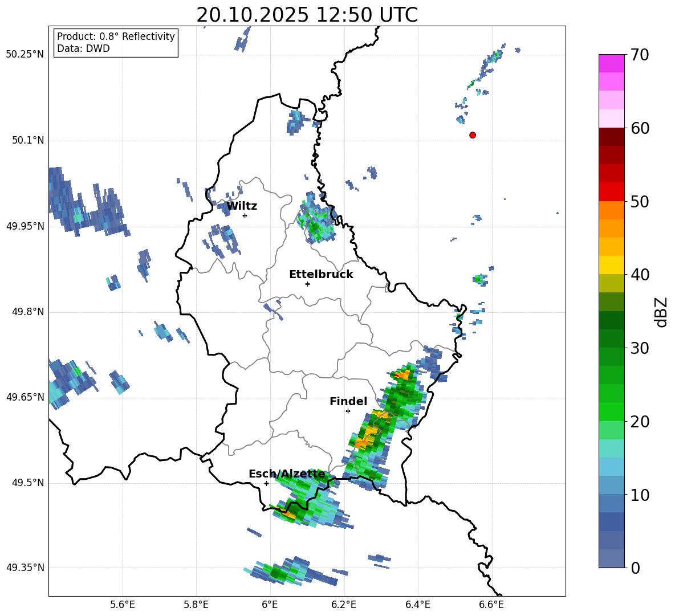Click the '49.35°N' latitude label
The width and height of the screenshot is (675, 616).
click(25, 568)
